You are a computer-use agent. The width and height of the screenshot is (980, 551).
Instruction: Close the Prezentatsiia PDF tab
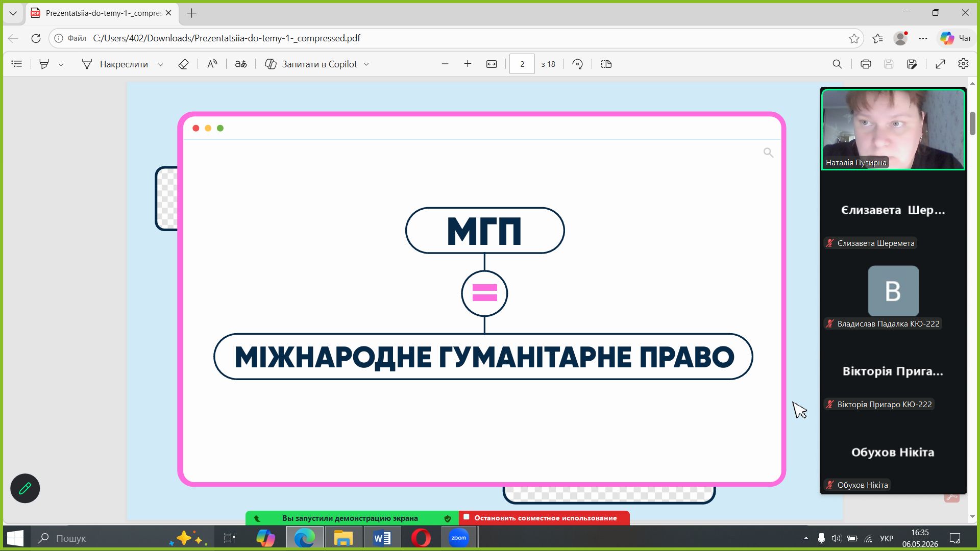pyautogui.click(x=168, y=13)
